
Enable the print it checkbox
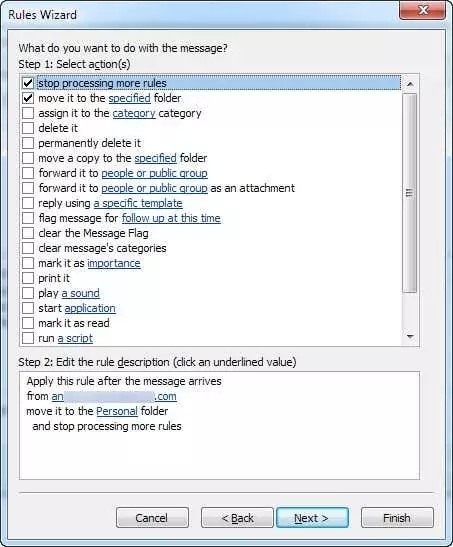pos(28,278)
